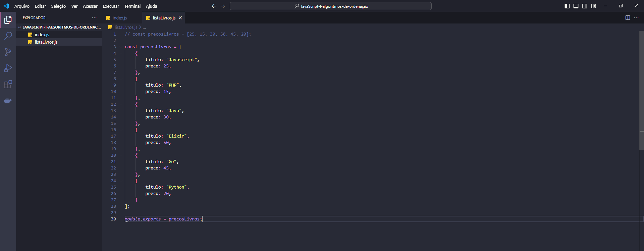The height and width of the screenshot is (251, 644).
Task: Open the Explorer view in activity bar
Action: pos(8,20)
